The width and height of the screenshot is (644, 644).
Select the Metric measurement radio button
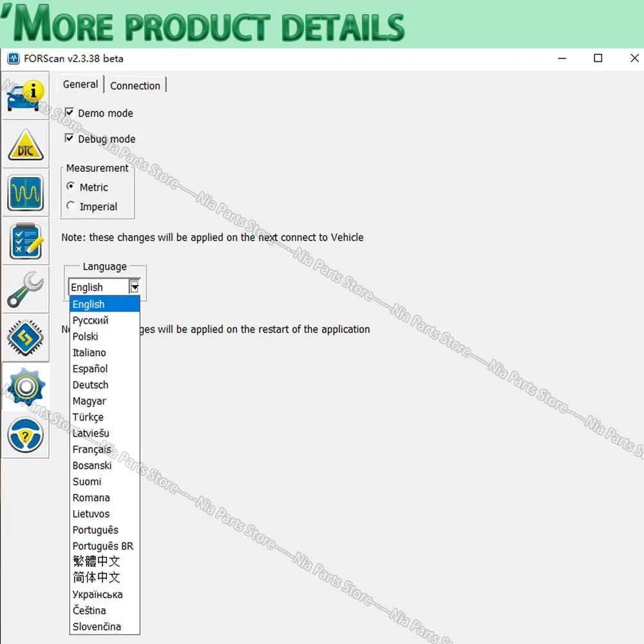click(71, 187)
